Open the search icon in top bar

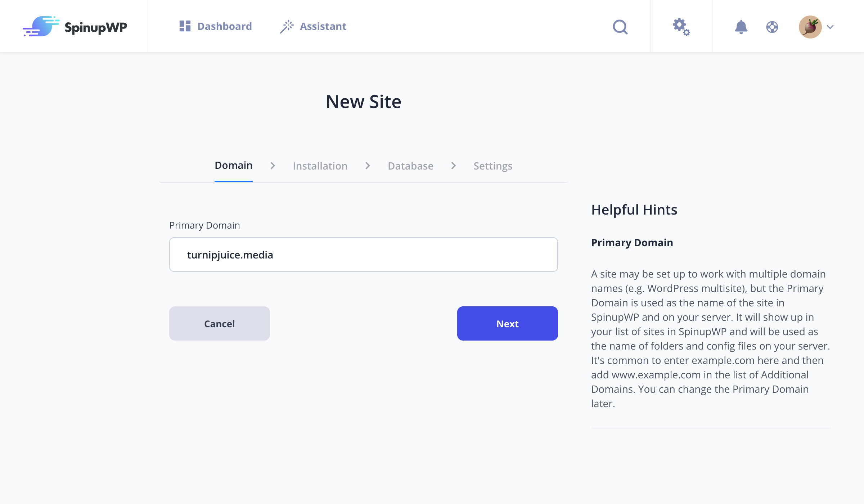tap(620, 27)
